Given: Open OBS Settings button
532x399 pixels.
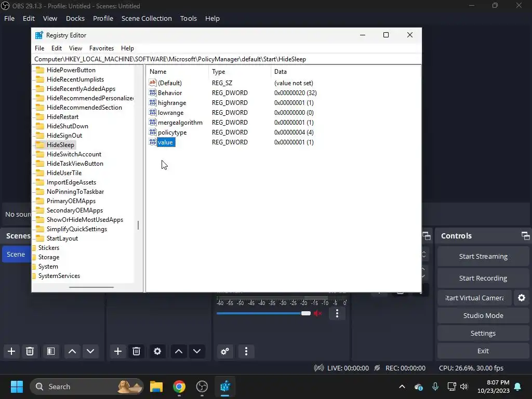Looking at the screenshot, I should (x=483, y=333).
